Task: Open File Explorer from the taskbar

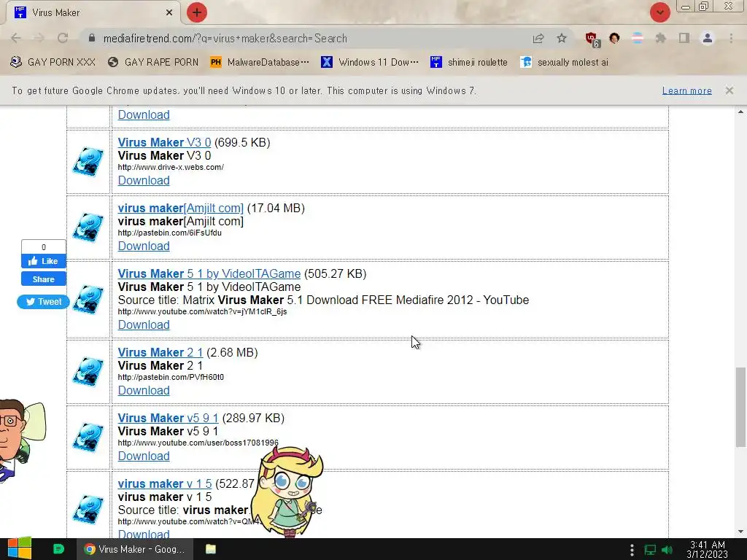Action: point(211,549)
